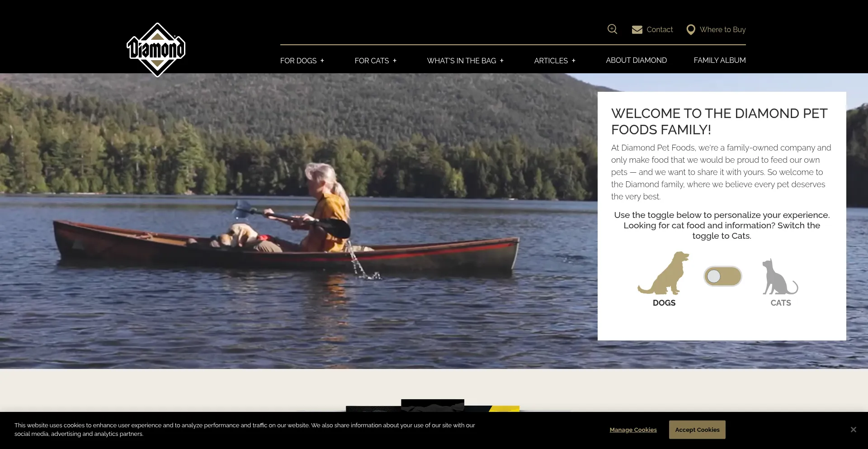This screenshot has width=868, height=449.
Task: Open the Manage Cookies link
Action: click(633, 430)
